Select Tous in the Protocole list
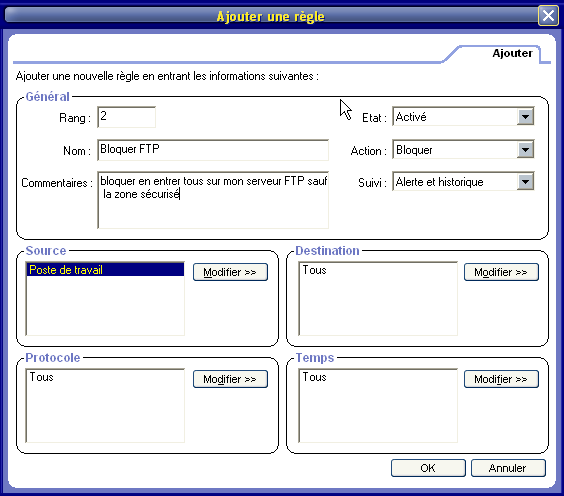564x496 pixels. pos(41,377)
